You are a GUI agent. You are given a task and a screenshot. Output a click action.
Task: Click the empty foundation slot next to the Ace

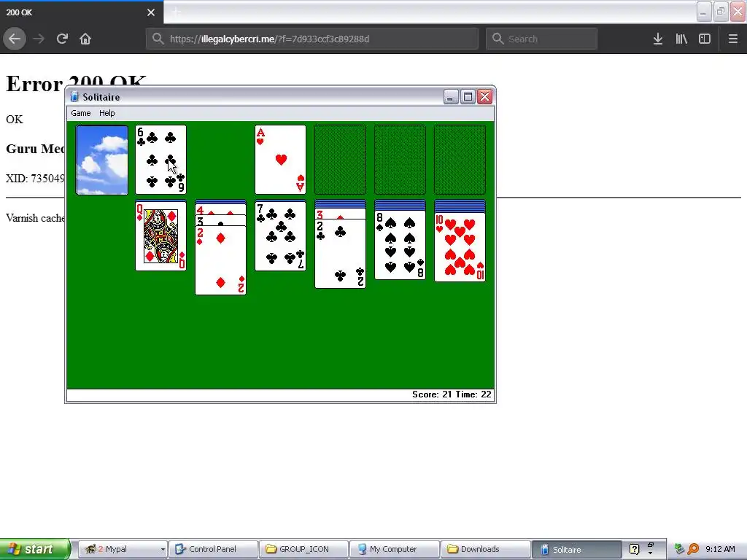click(x=340, y=160)
